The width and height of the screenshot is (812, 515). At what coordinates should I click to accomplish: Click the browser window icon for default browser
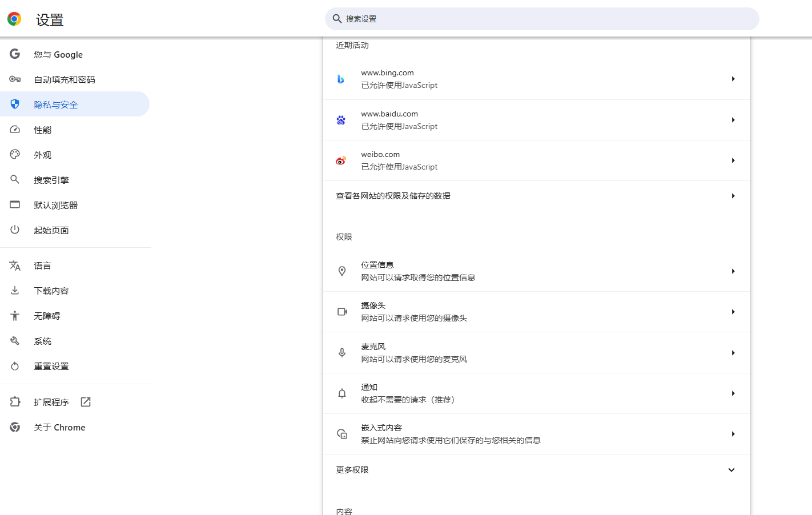[15, 204]
